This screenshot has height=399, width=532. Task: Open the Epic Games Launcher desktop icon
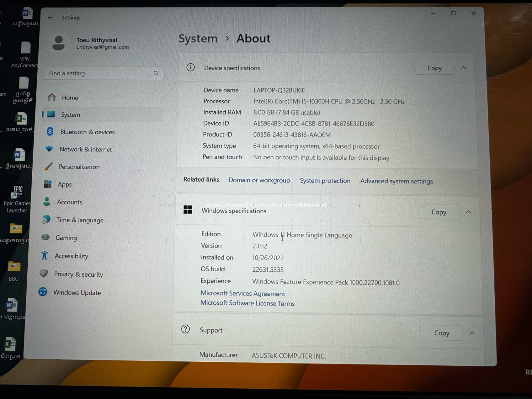17,199
